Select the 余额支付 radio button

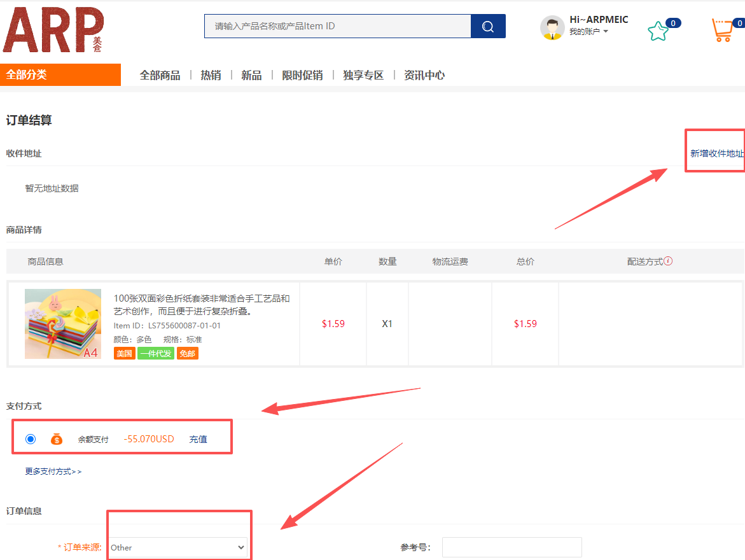[x=31, y=439]
